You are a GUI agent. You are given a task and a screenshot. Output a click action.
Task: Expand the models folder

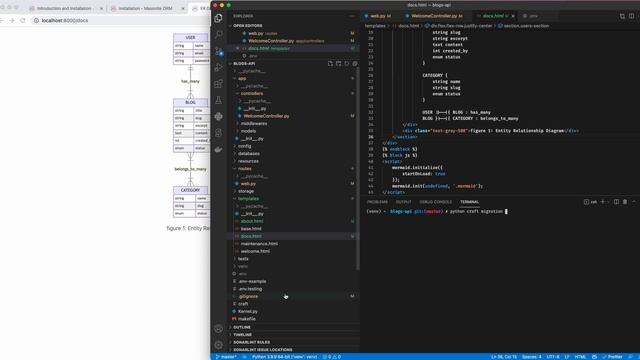(x=248, y=131)
